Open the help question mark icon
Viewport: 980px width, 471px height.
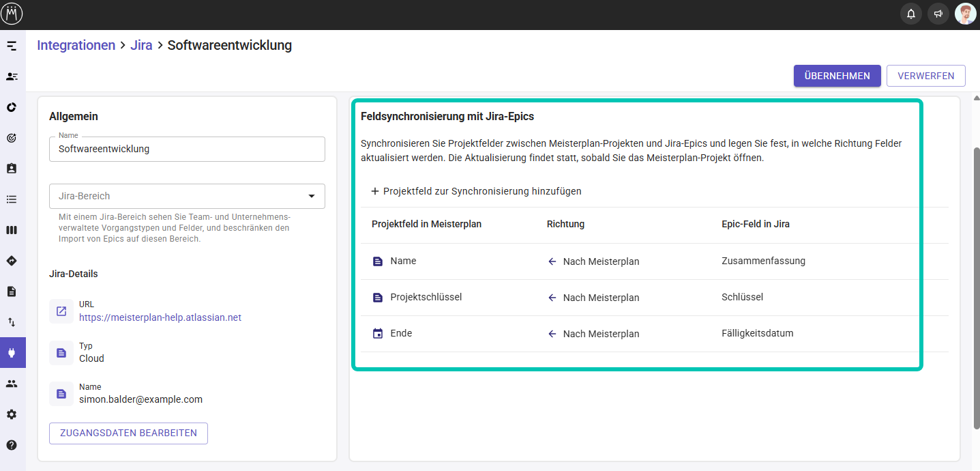pos(12,445)
